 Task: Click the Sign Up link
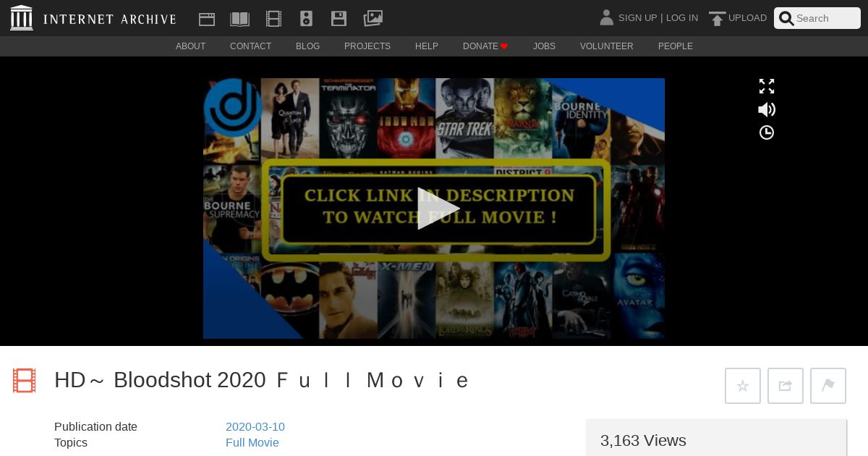tap(637, 18)
